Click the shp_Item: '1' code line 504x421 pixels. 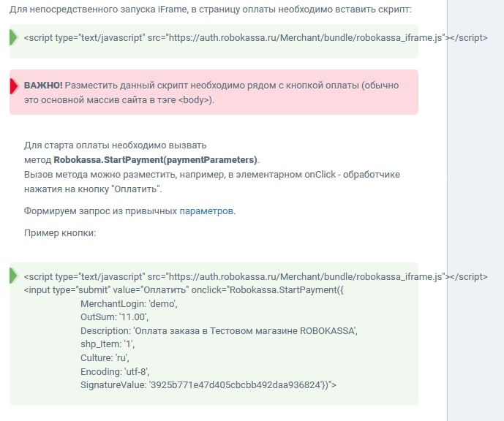click(108, 344)
